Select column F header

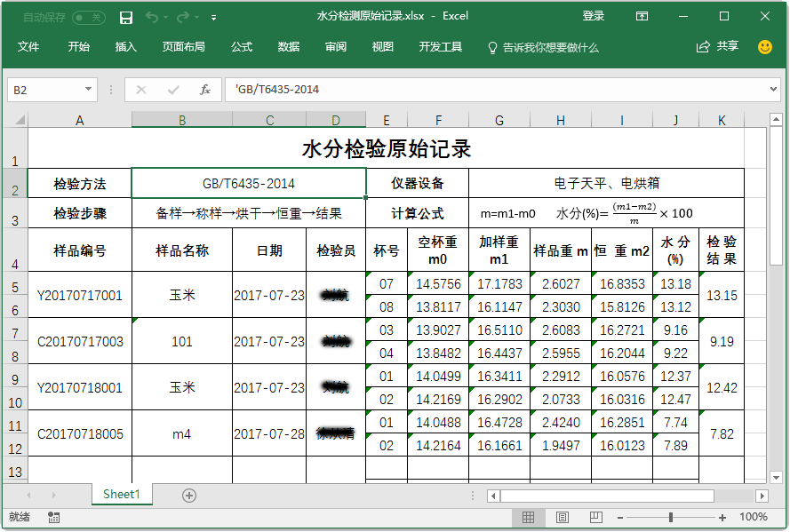pos(438,120)
